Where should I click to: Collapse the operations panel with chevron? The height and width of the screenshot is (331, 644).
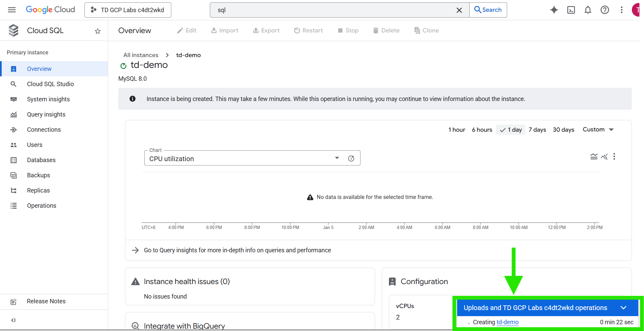[x=624, y=308]
